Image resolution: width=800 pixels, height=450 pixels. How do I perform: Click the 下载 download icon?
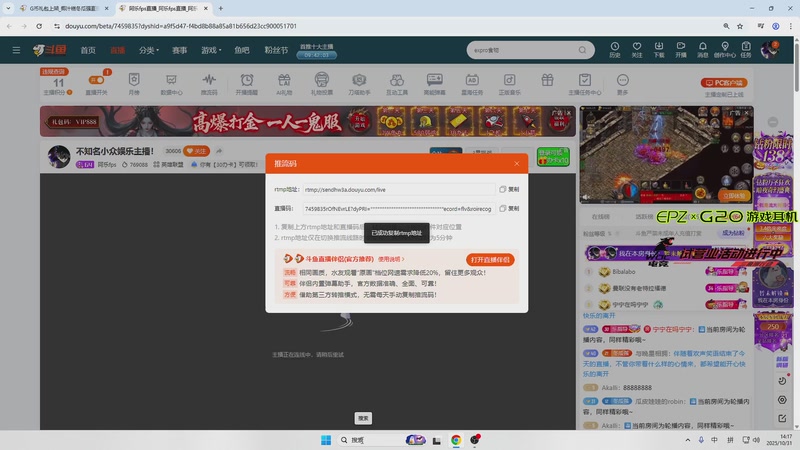659,49
